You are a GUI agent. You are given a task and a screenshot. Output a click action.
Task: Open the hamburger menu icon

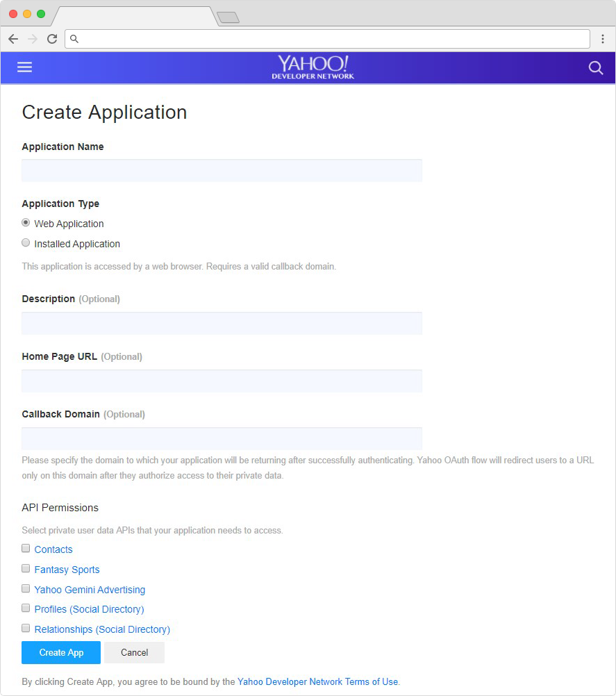(24, 67)
